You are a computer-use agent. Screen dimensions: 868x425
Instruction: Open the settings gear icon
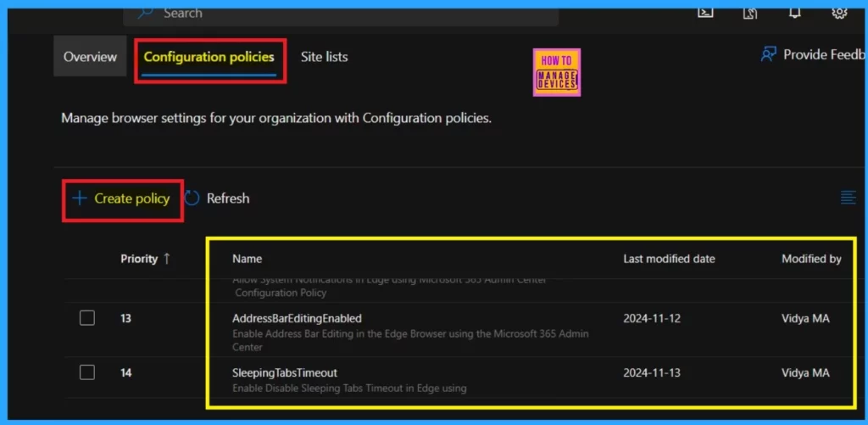pyautogui.click(x=839, y=12)
